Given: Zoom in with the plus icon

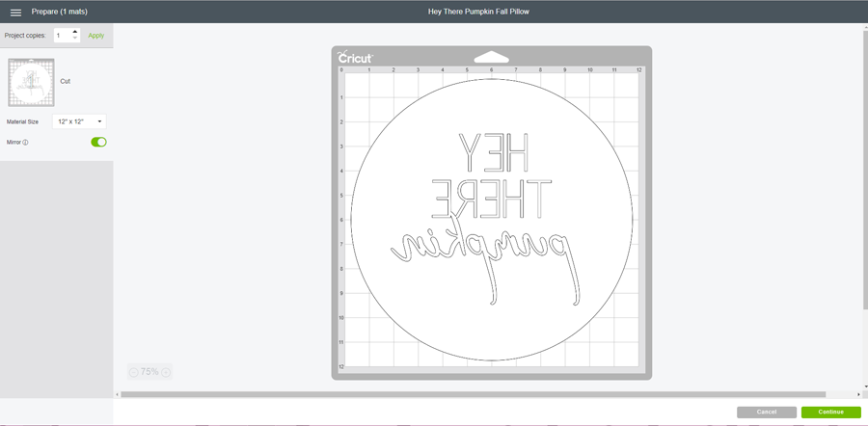Looking at the screenshot, I should (166, 372).
